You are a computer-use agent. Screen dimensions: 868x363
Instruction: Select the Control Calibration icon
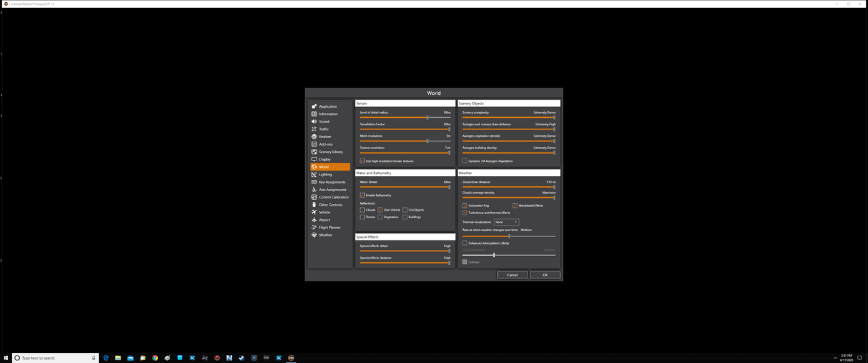point(314,197)
